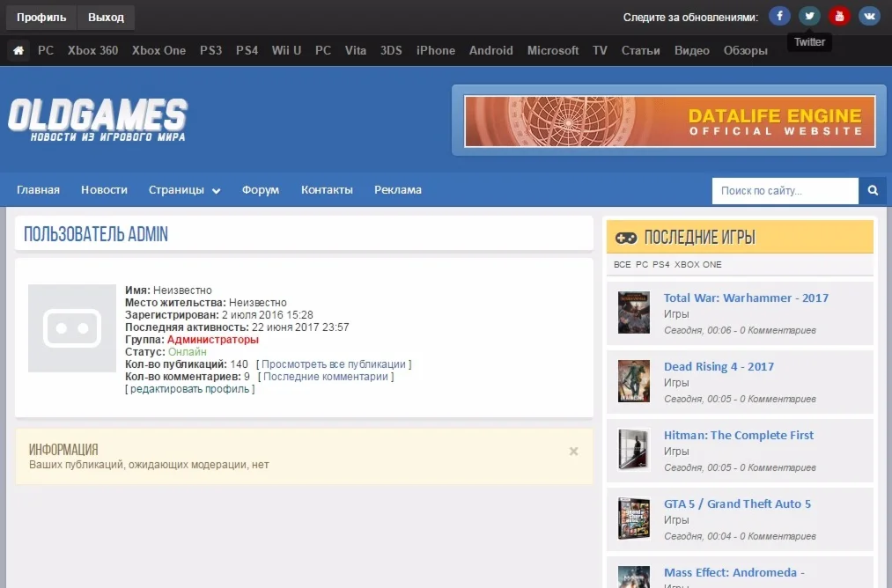Go to home via house icon

click(18, 51)
